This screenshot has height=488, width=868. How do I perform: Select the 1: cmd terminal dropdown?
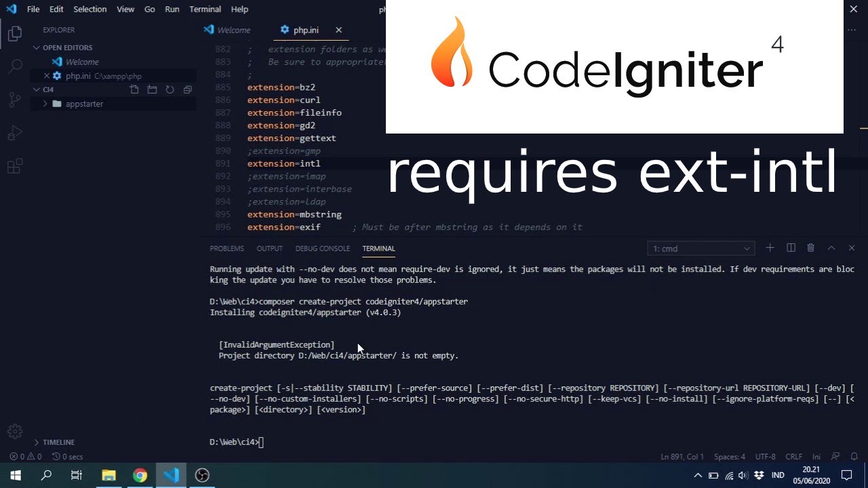tap(701, 249)
